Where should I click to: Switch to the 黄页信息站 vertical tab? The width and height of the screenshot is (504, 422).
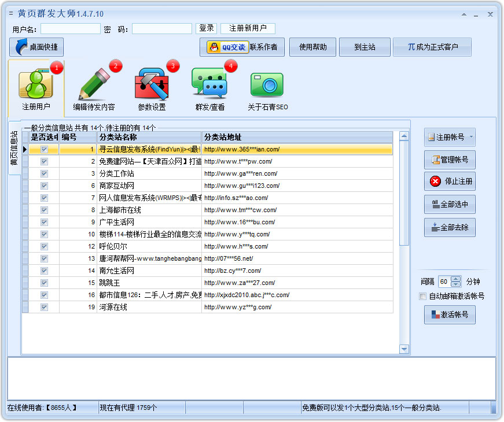(14, 148)
